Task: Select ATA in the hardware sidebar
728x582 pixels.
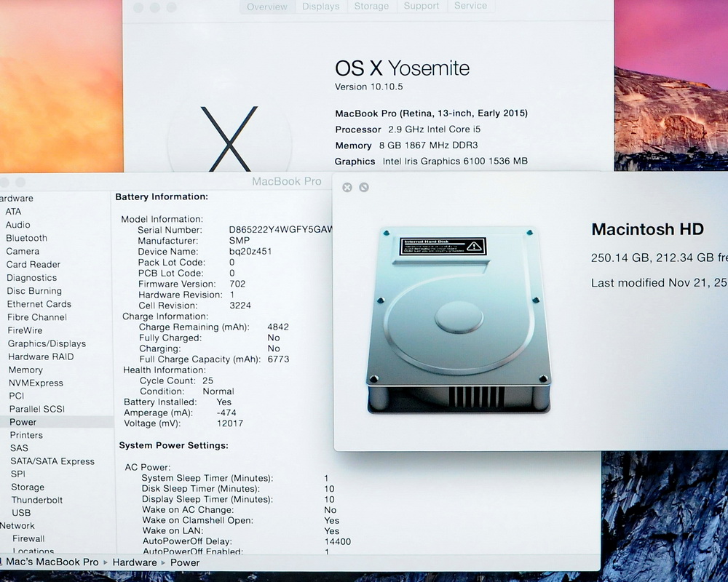Action: click(13, 212)
